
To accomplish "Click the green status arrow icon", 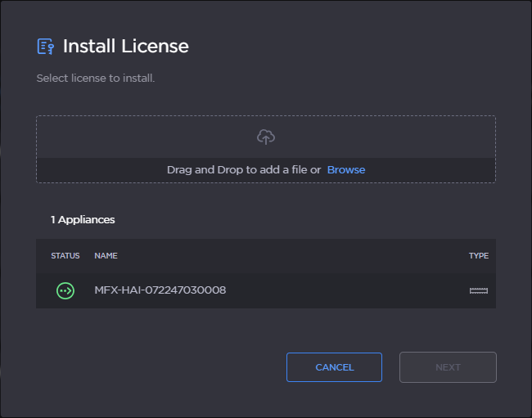I will 65,290.
